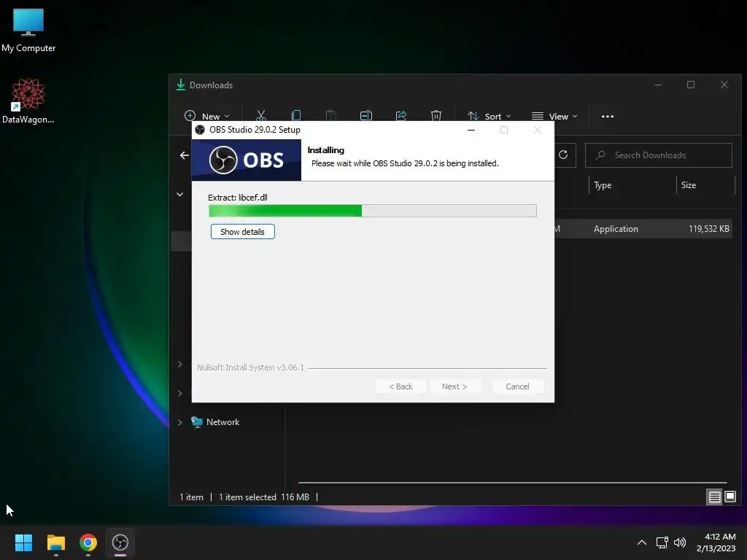Viewport: 747px width, 560px height.
Task: Open the View dropdown in Downloads
Action: (554, 116)
